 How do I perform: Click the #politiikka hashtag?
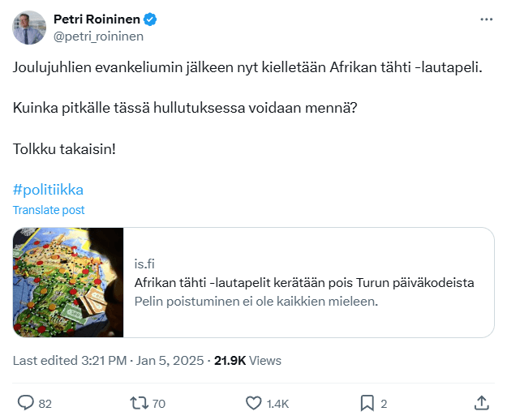[x=48, y=190]
